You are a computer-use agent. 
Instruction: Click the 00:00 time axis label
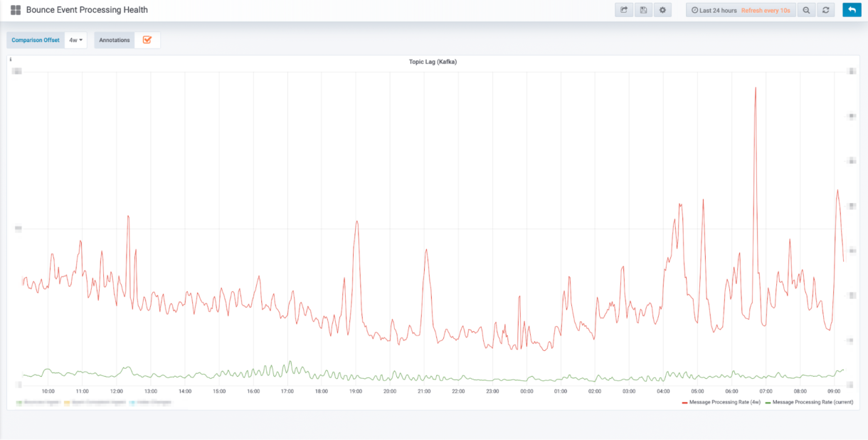[526, 392]
